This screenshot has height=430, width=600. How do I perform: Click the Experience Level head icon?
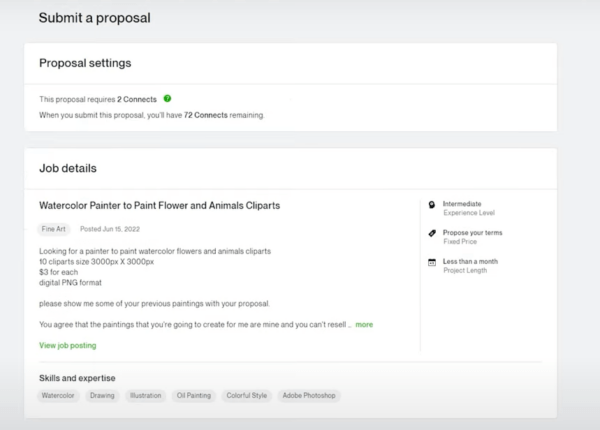click(x=432, y=205)
